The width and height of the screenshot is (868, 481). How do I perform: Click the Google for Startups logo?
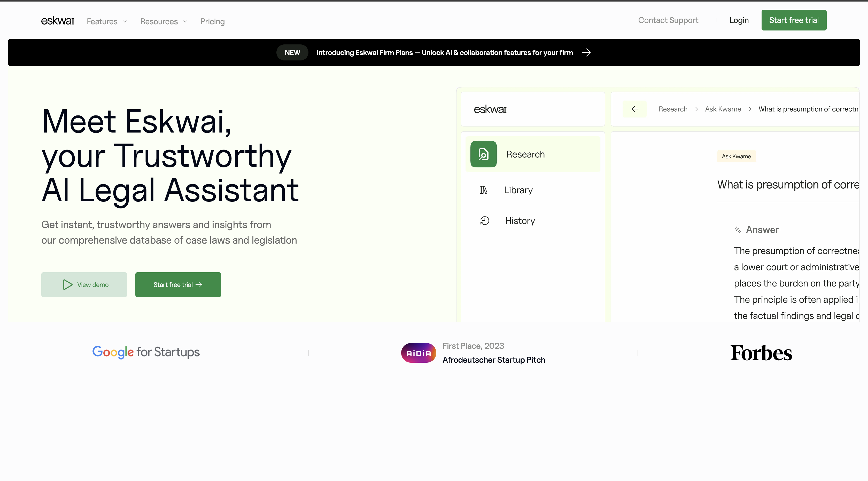coord(146,352)
